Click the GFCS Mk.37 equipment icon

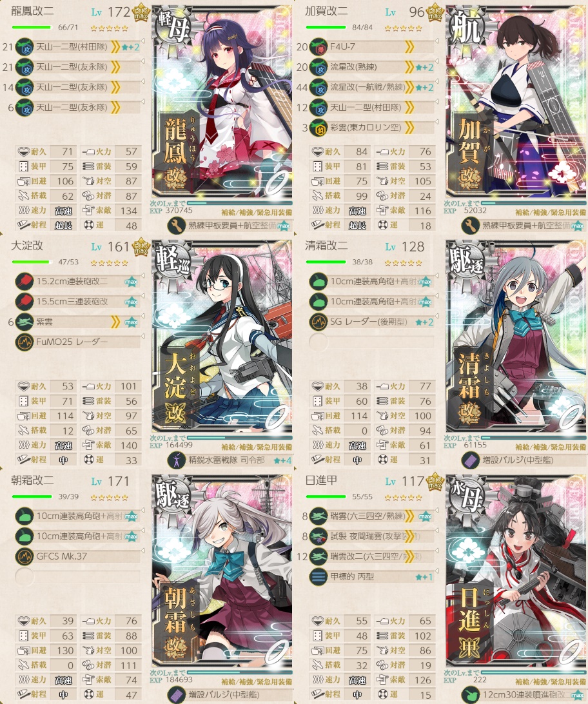[x=24, y=556]
